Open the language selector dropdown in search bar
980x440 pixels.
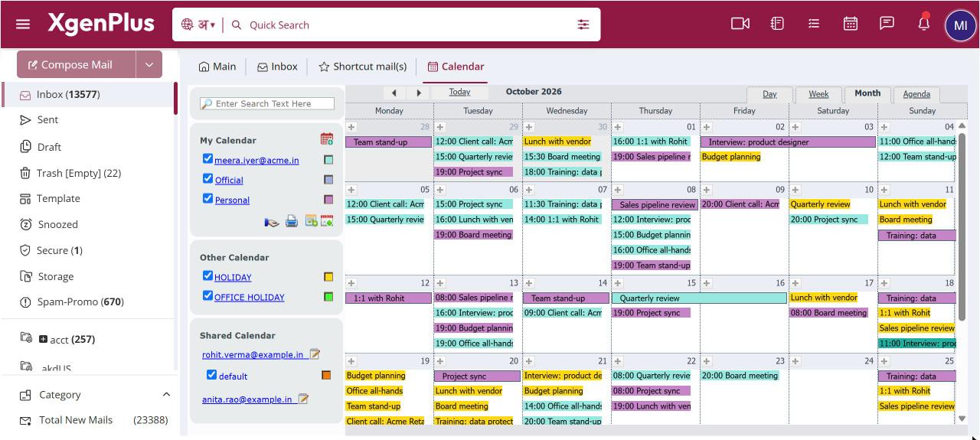198,24
